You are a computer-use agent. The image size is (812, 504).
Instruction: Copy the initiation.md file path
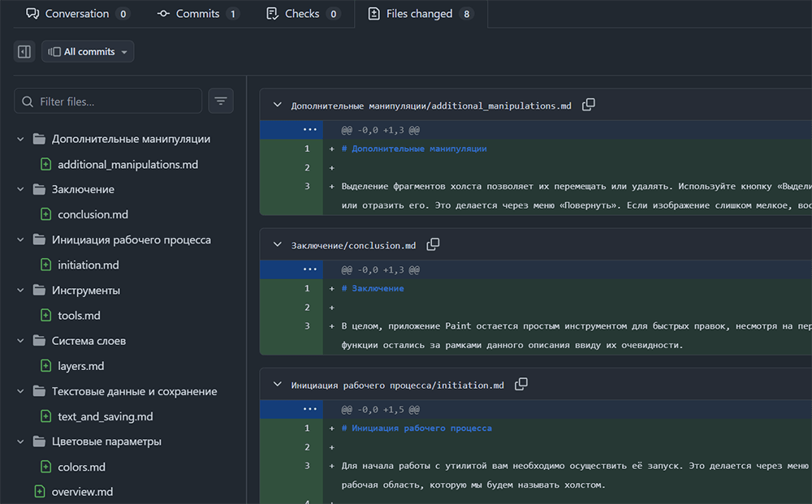(521, 385)
